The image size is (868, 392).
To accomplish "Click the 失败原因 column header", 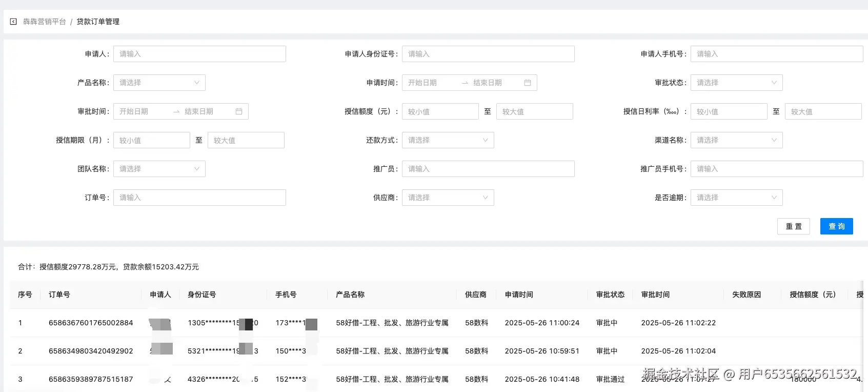I will (x=746, y=295).
